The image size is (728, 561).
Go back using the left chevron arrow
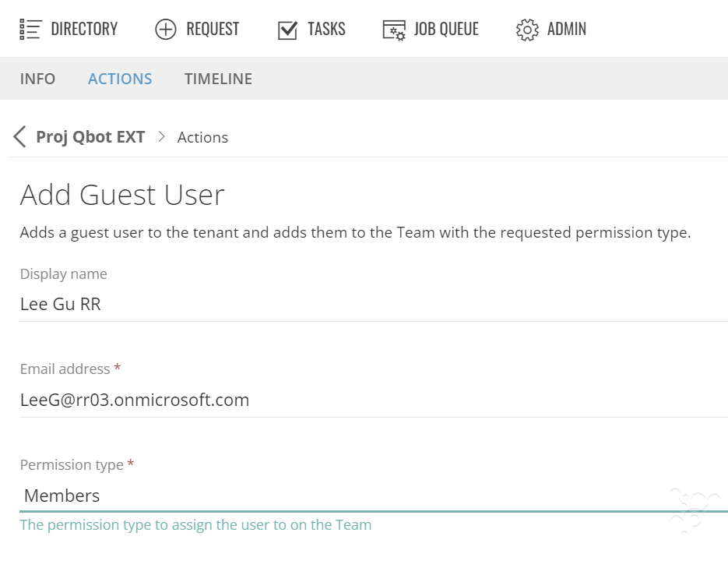(19, 136)
